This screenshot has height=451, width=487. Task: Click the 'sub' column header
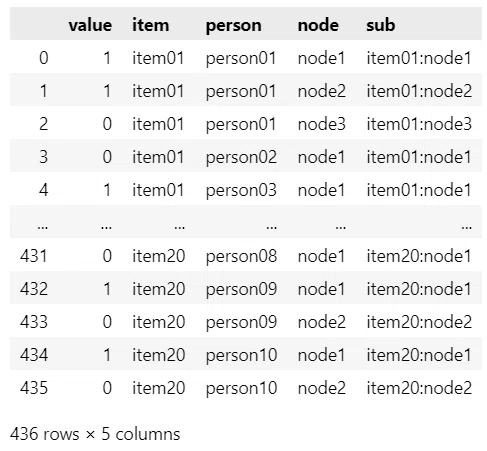(x=381, y=25)
